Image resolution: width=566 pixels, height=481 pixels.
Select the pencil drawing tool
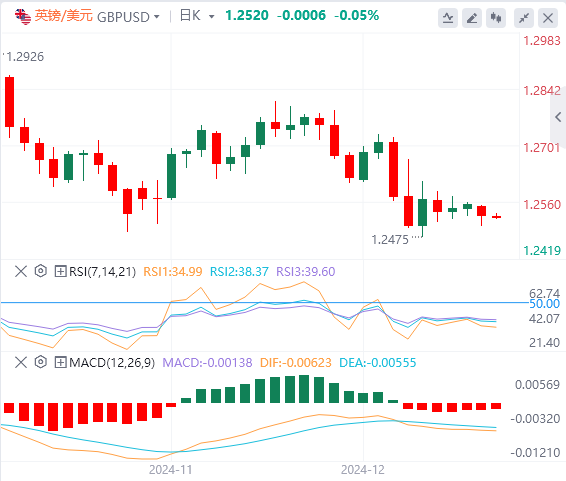(472, 18)
